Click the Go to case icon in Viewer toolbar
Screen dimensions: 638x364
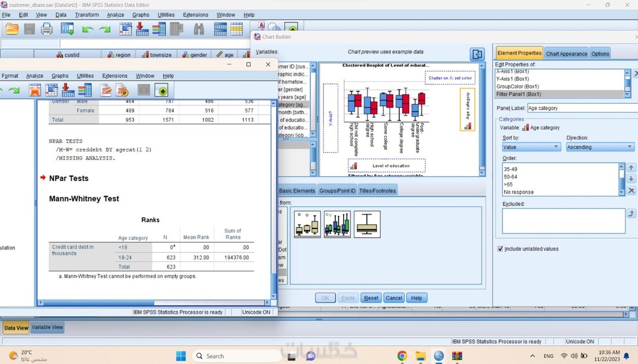[51, 90]
